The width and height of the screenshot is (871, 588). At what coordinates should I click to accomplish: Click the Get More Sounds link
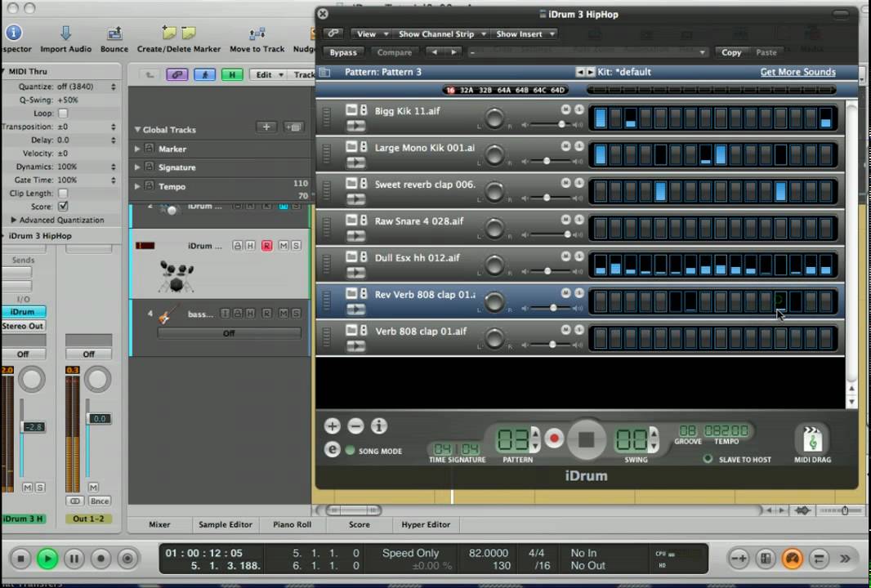pyautogui.click(x=797, y=72)
